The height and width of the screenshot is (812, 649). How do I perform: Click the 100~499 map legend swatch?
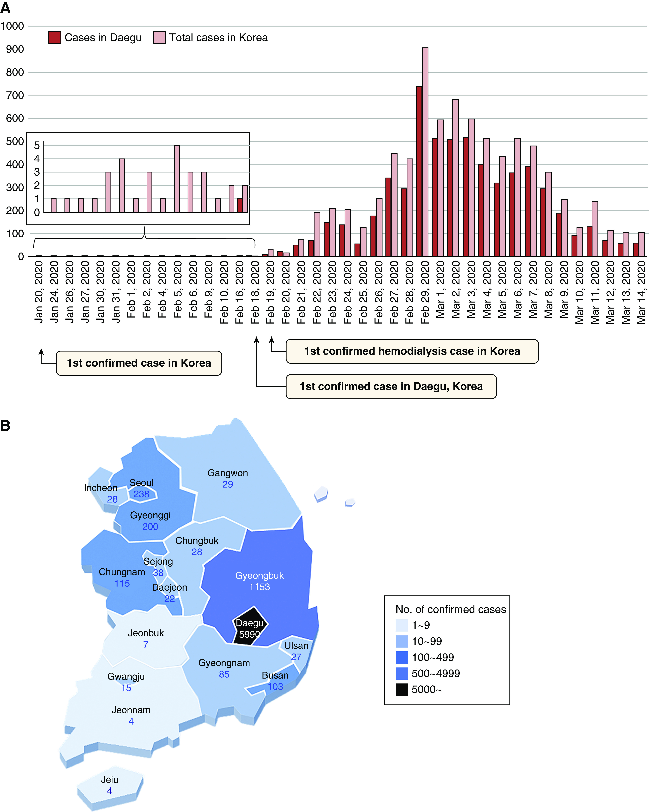pyautogui.click(x=402, y=658)
